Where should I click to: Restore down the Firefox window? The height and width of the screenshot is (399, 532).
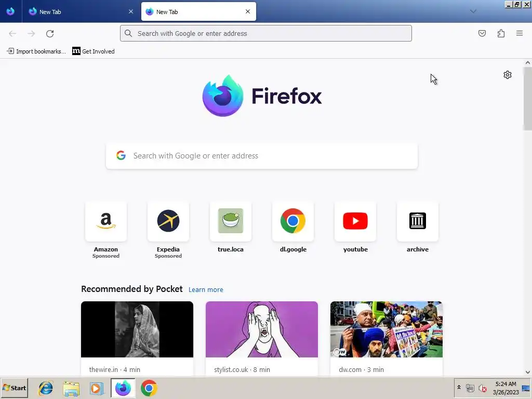coord(516,4)
